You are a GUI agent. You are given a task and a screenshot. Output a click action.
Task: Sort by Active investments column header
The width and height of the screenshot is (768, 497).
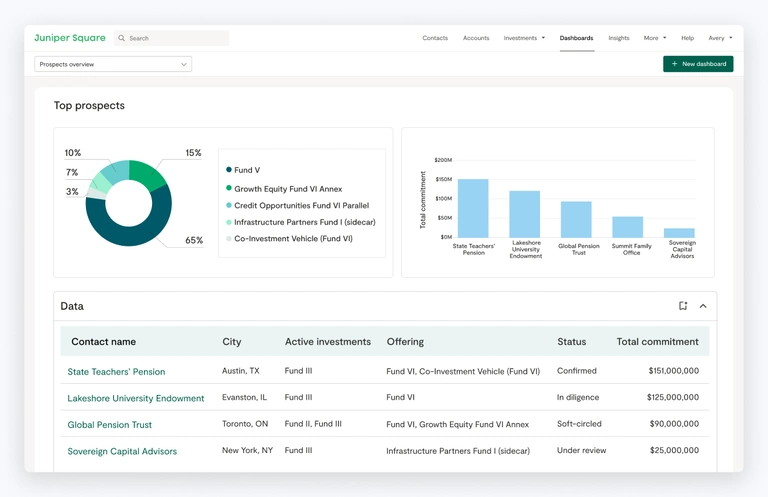(x=328, y=342)
